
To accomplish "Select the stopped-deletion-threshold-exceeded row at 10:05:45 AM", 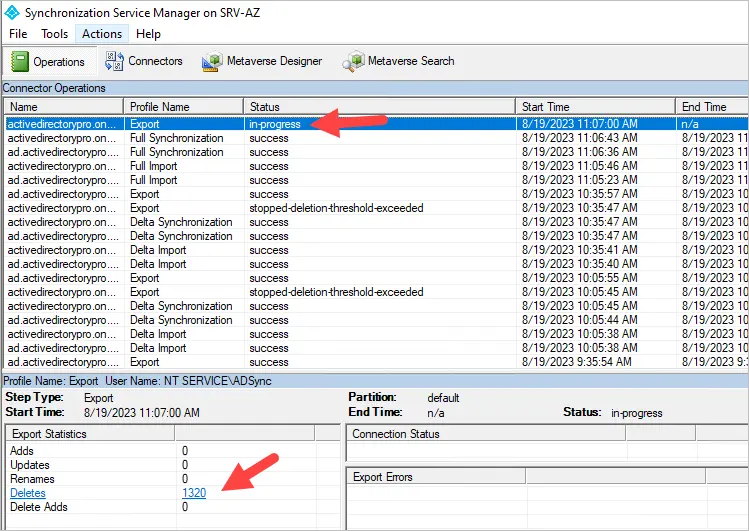I will click(x=376, y=292).
